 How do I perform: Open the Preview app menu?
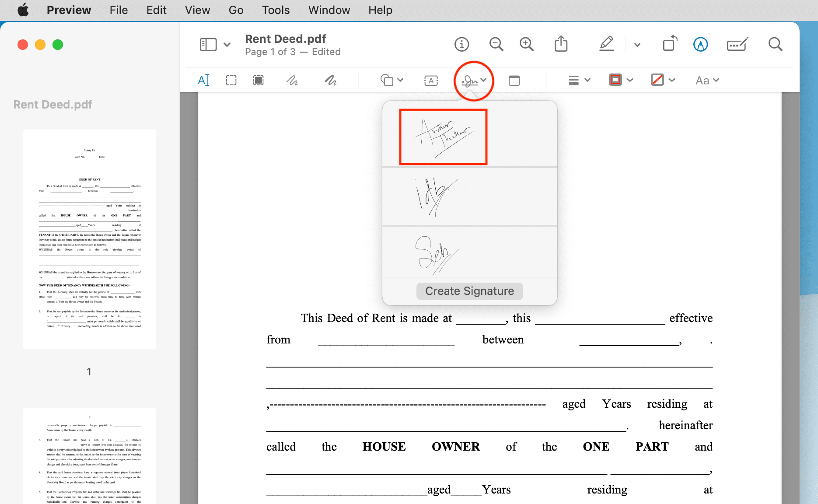pos(69,10)
